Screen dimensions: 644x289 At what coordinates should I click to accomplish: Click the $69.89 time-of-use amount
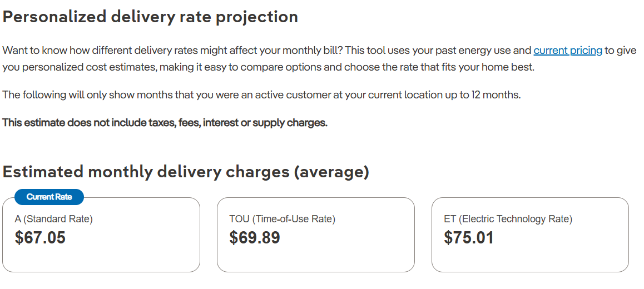pyautogui.click(x=255, y=238)
